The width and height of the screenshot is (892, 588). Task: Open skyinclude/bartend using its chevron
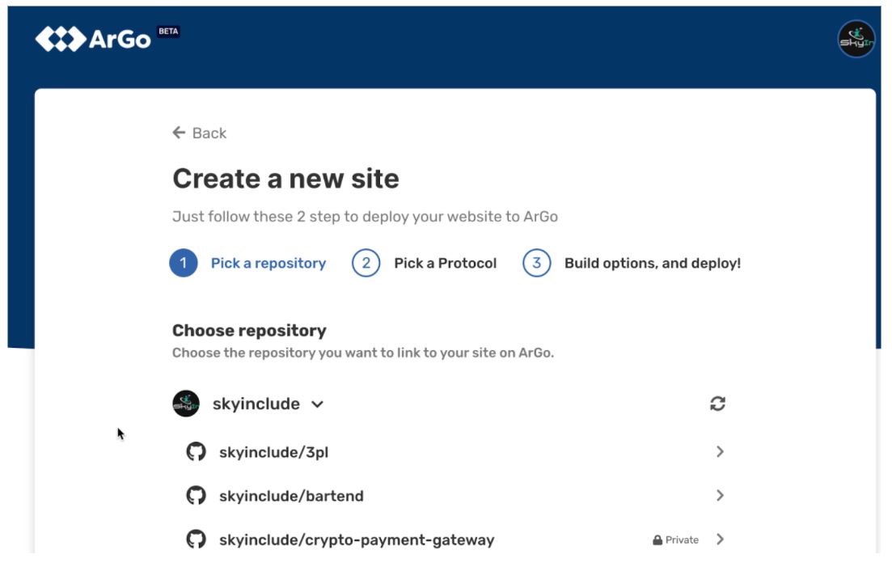(x=720, y=496)
